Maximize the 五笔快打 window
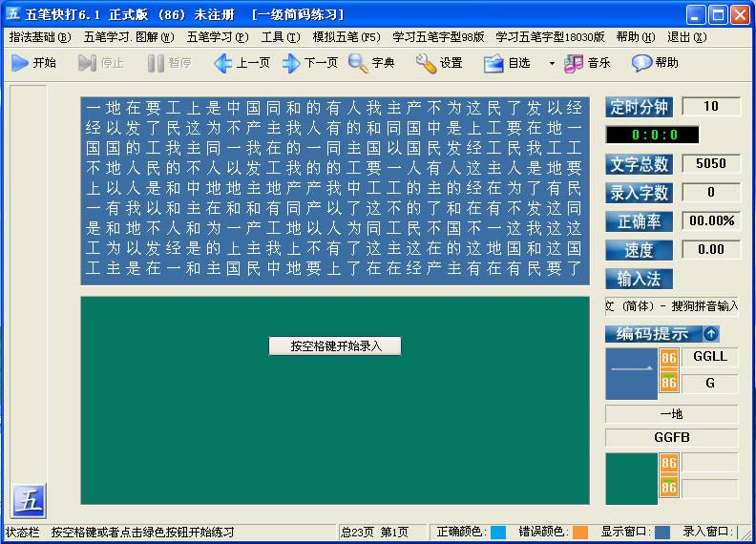 (x=718, y=14)
